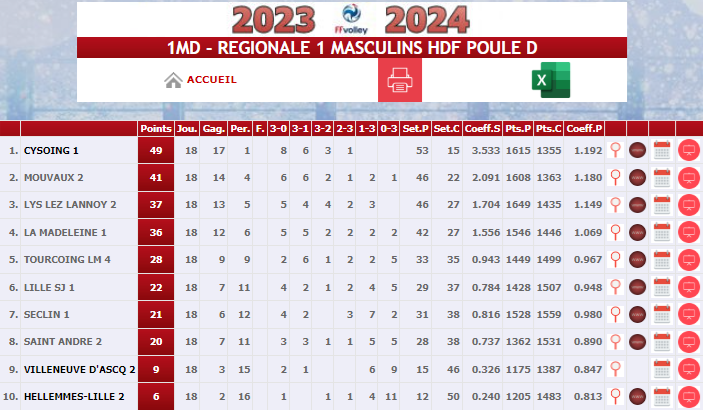Export standings with the Excel icon
Viewport: 703px width, 410px height.
551,80
